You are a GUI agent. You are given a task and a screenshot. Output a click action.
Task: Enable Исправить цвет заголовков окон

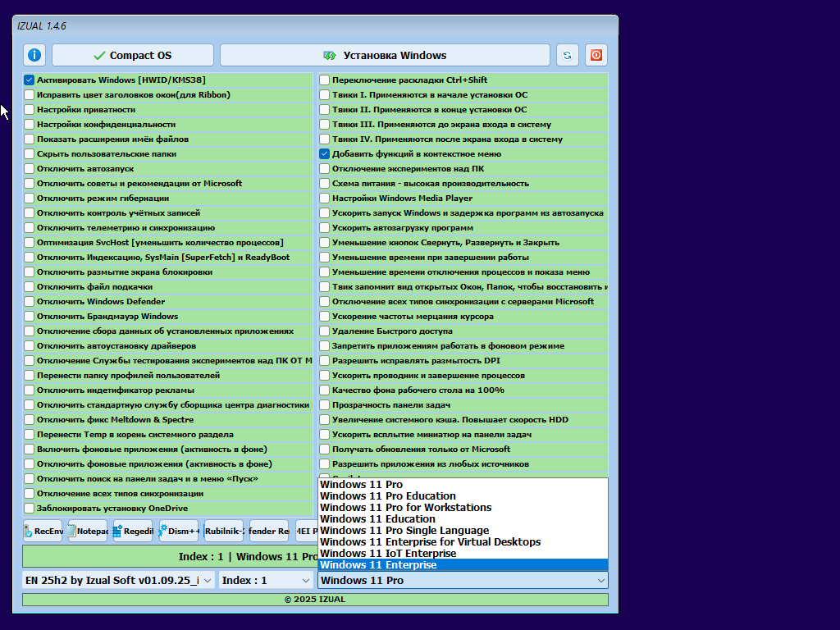click(29, 95)
